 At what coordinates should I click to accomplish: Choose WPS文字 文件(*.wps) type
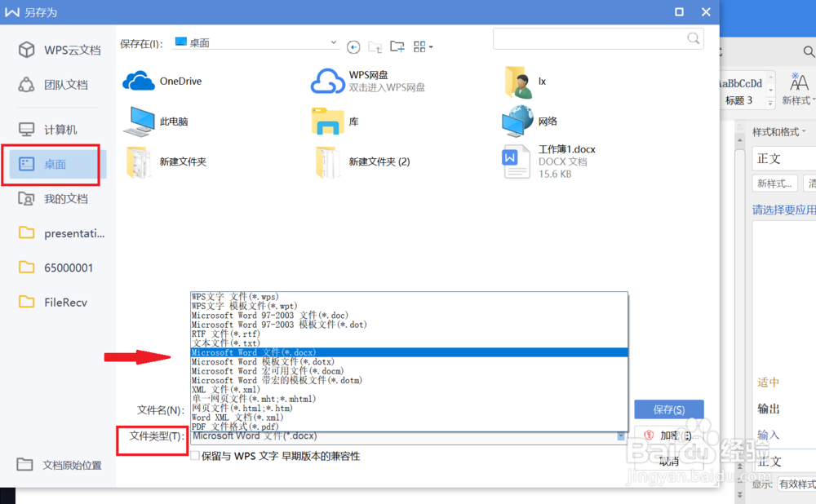409,297
